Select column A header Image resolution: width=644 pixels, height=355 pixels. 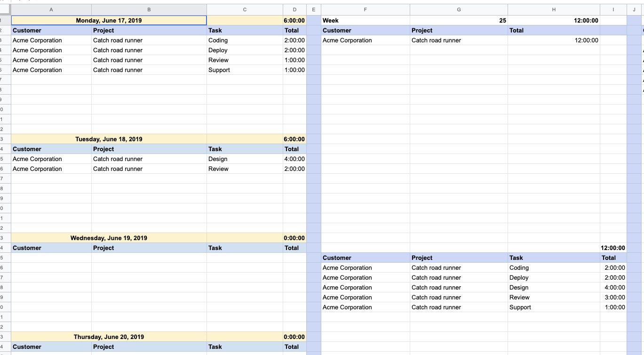click(x=51, y=10)
